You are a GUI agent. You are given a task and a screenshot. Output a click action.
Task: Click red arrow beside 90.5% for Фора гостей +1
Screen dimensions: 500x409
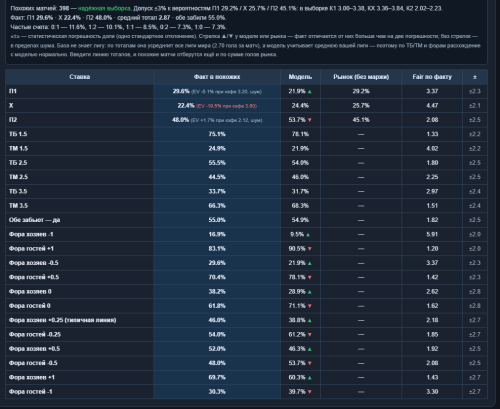point(310,249)
